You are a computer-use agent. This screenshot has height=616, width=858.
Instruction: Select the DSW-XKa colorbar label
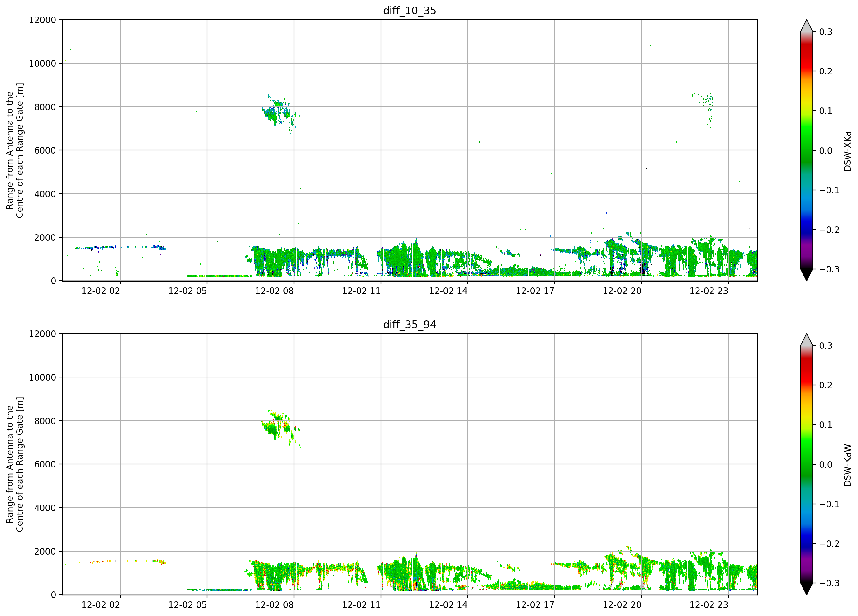coord(847,151)
